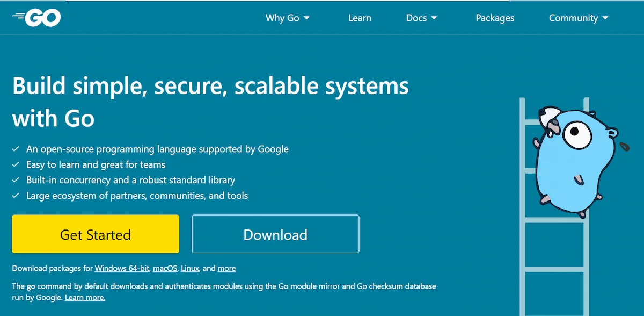Navigate to Packages from the navbar
This screenshot has height=316, width=644.
coord(495,18)
